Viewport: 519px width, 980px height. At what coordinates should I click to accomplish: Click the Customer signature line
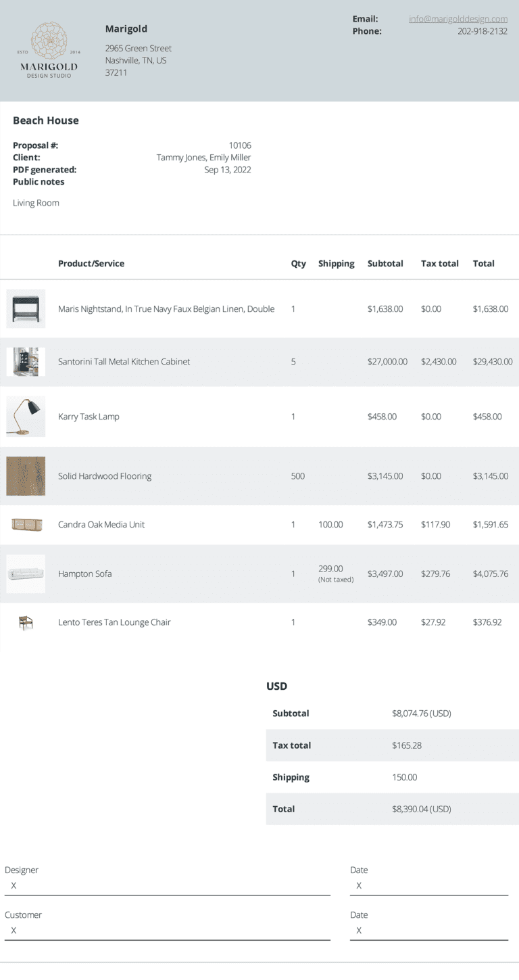[x=167, y=931]
